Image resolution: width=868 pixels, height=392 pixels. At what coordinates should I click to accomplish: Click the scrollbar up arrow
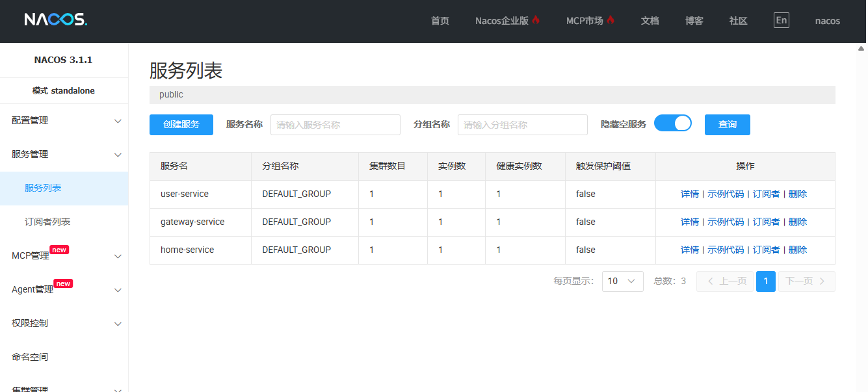(861, 48)
